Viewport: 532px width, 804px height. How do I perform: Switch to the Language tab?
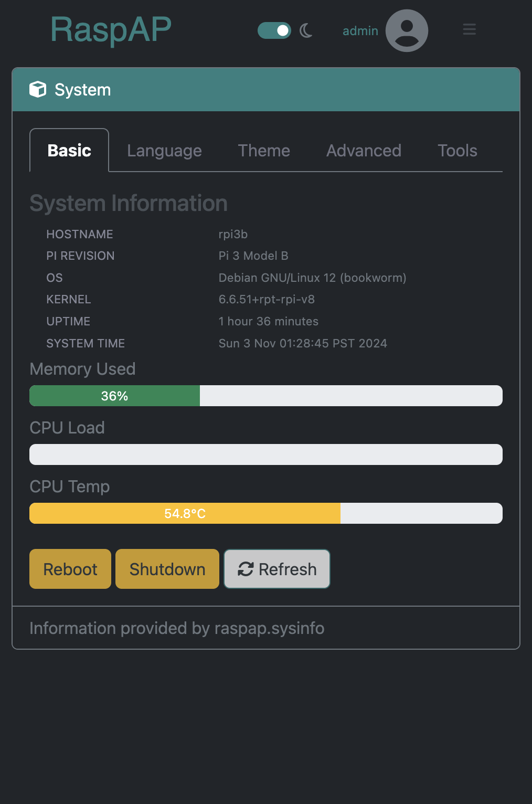click(x=164, y=151)
